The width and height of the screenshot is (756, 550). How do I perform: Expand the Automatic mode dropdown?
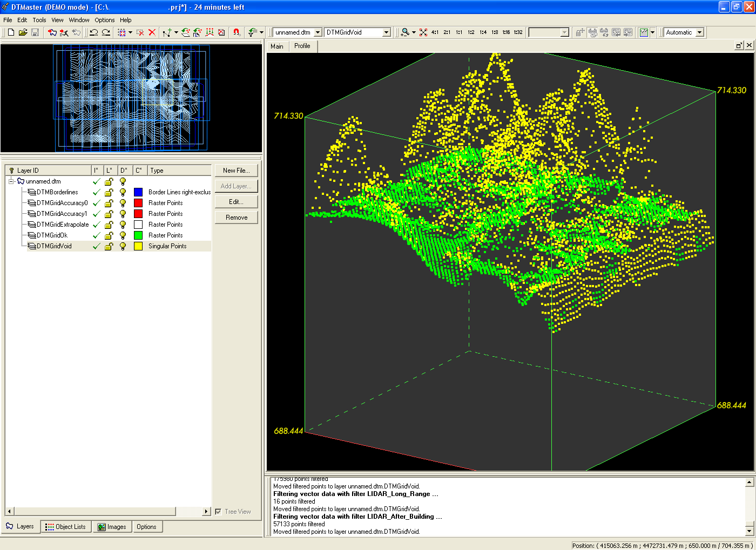[x=700, y=32]
